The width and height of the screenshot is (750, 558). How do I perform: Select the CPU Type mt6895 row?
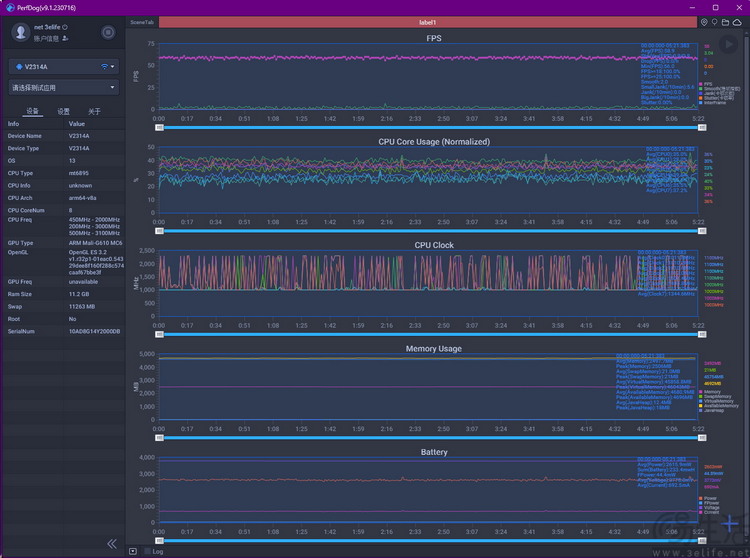coord(64,173)
